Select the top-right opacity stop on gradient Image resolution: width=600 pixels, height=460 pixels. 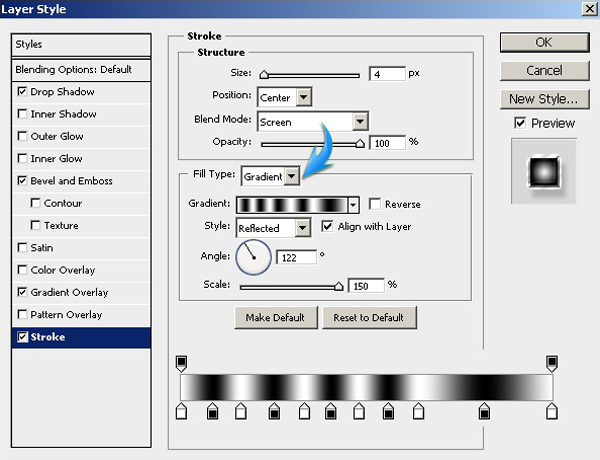click(551, 362)
